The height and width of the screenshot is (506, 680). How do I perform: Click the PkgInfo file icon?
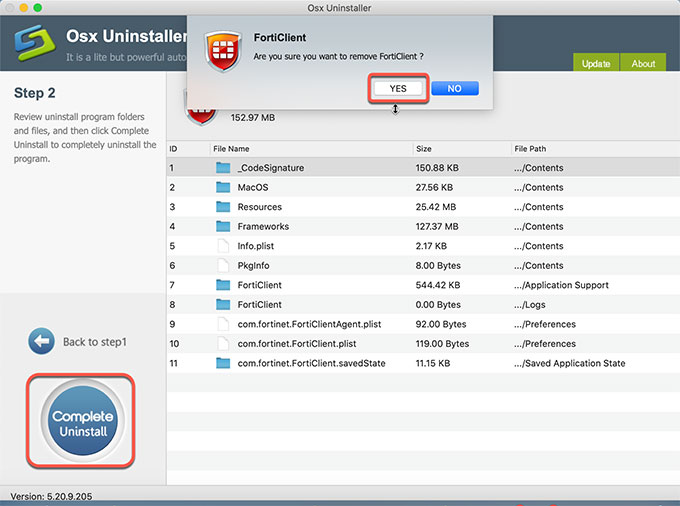[223, 266]
